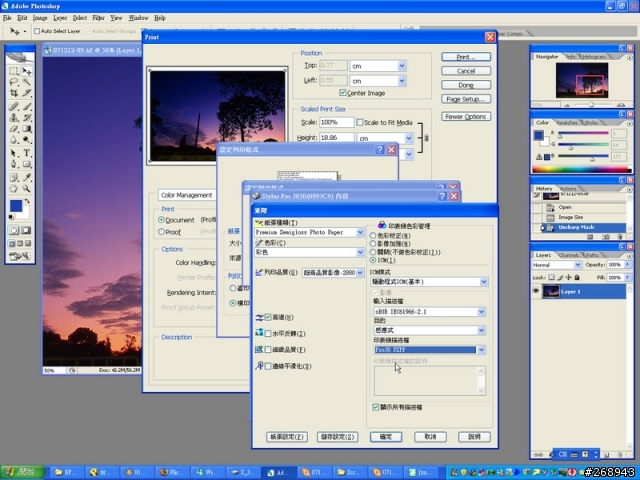Select ICM(I) radio button
This screenshot has height=480, width=640.
click(x=373, y=260)
